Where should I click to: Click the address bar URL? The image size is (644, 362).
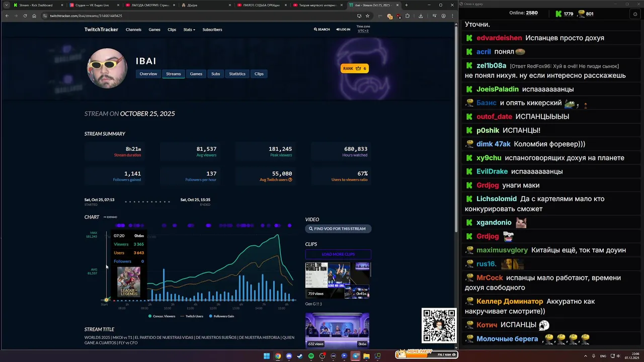click(x=86, y=16)
